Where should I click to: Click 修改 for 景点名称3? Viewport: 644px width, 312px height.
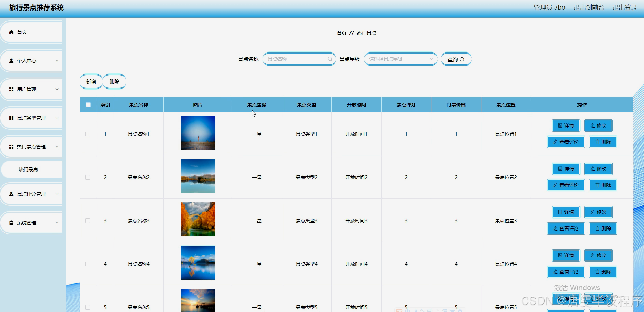[x=598, y=212]
